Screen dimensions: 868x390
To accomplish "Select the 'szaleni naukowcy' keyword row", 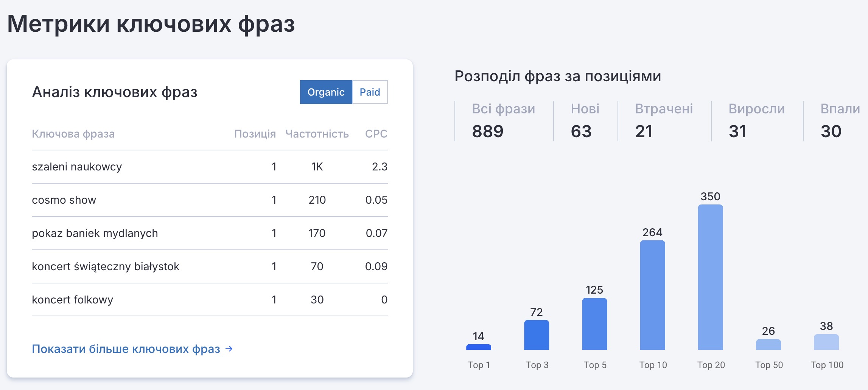I will tap(77, 167).
